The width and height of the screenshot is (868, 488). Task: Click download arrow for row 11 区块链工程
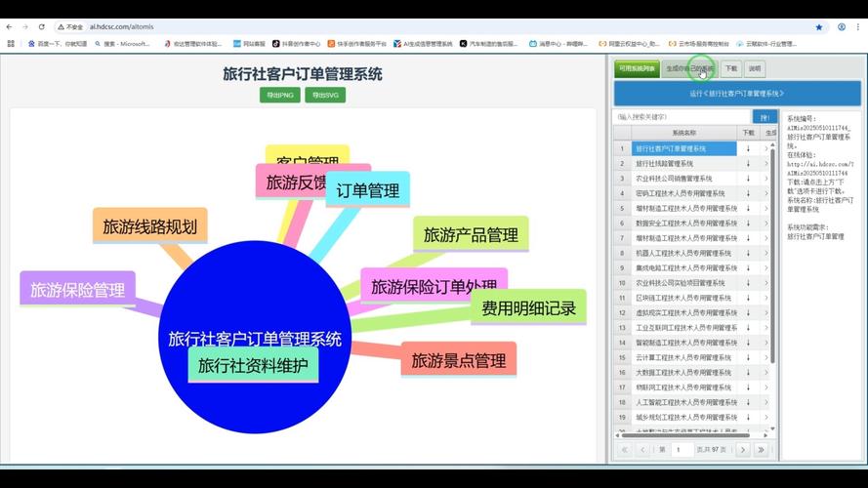(749, 298)
